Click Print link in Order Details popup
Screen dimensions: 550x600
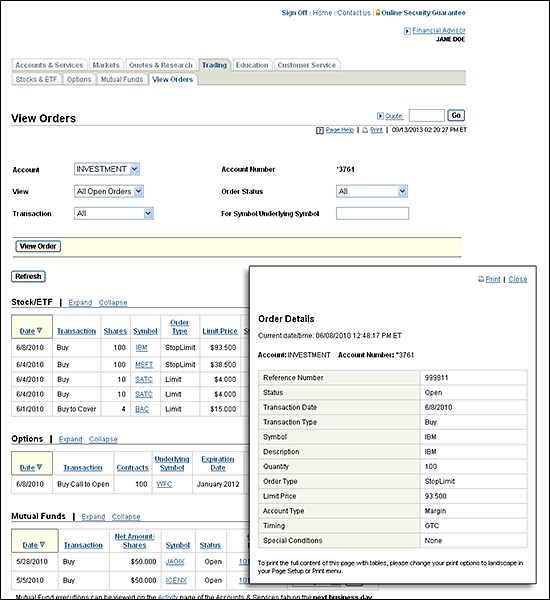493,279
